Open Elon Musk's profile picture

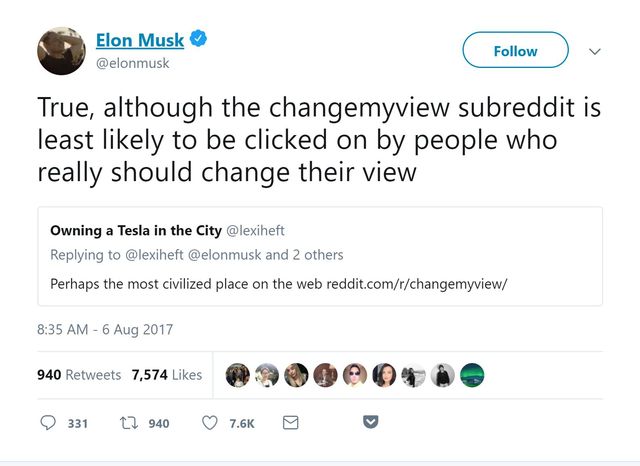click(x=61, y=50)
